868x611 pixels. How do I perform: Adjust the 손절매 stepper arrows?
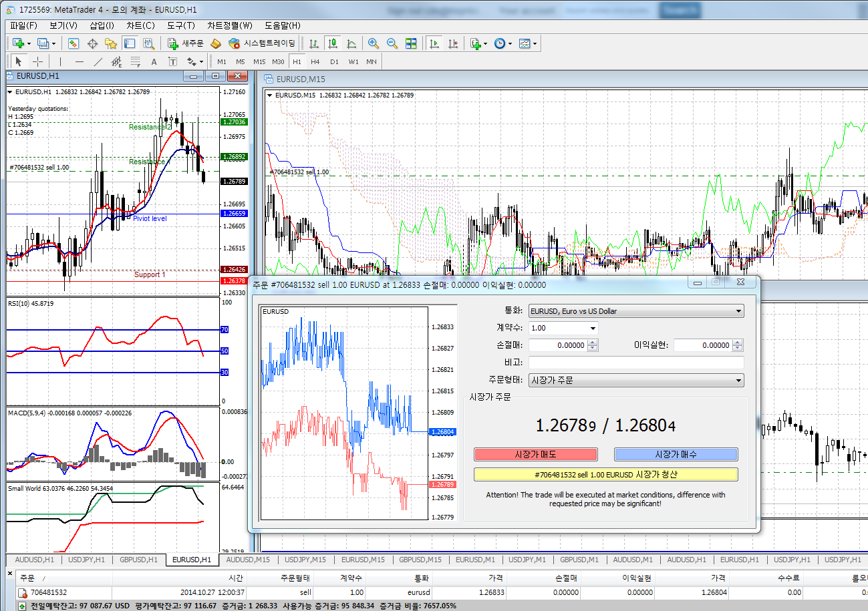click(x=592, y=345)
